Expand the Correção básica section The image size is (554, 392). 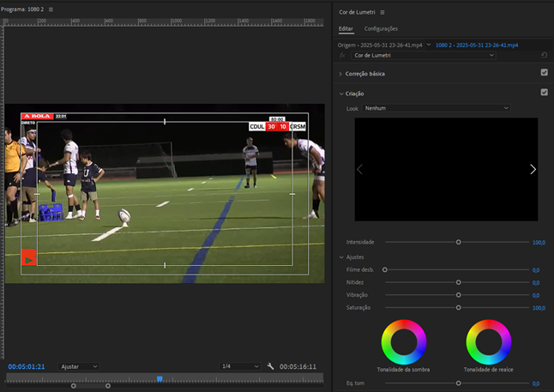[x=340, y=74]
